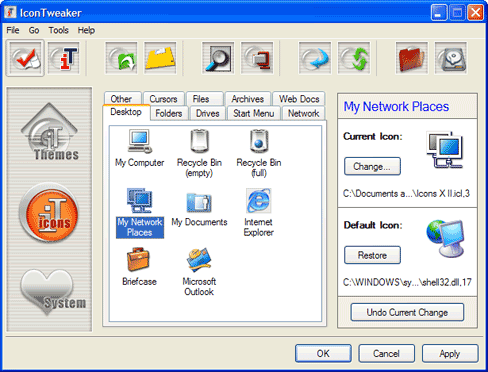Click the Change... button
This screenshot has width=488, height=372.
pos(372,166)
